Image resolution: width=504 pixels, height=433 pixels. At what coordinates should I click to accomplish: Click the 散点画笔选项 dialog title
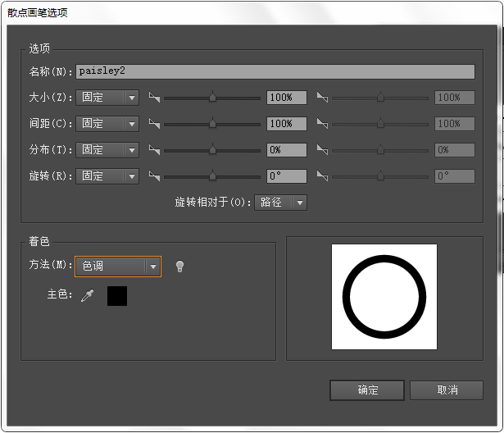(x=37, y=13)
